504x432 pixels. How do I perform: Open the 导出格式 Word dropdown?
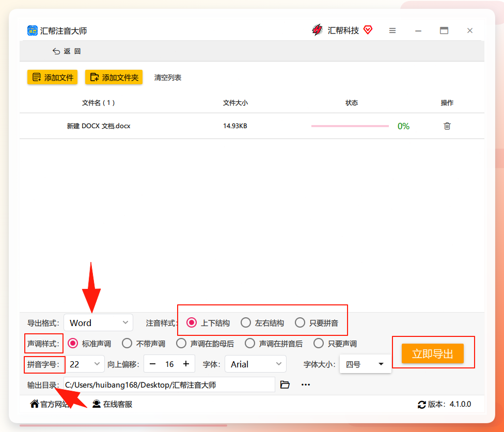(98, 322)
